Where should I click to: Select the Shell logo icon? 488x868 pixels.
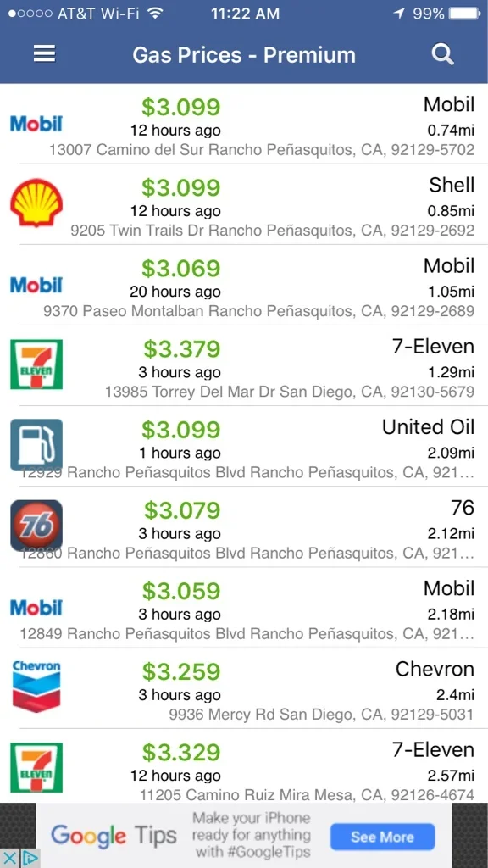[x=36, y=203]
